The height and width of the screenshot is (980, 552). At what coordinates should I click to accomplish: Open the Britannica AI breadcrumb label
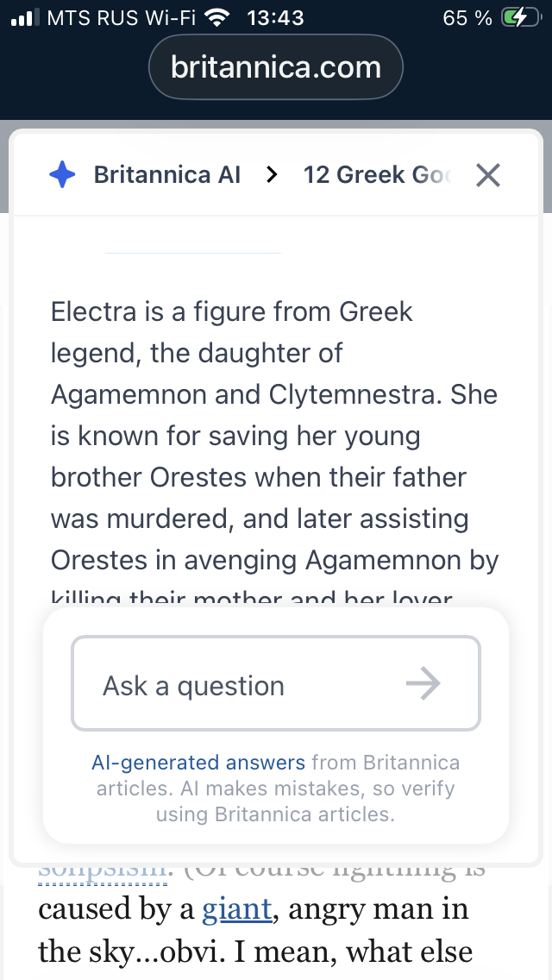(167, 175)
